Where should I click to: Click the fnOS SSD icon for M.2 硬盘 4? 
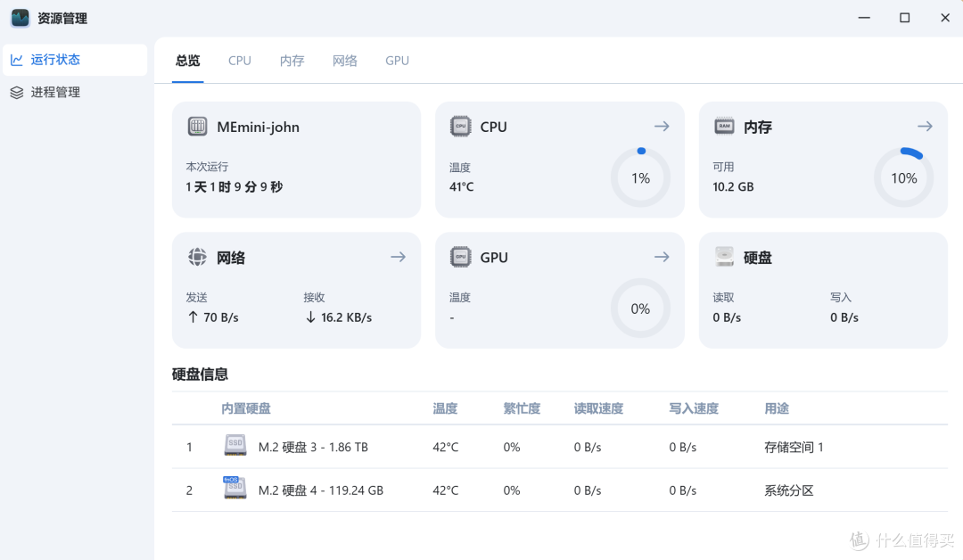coord(235,488)
